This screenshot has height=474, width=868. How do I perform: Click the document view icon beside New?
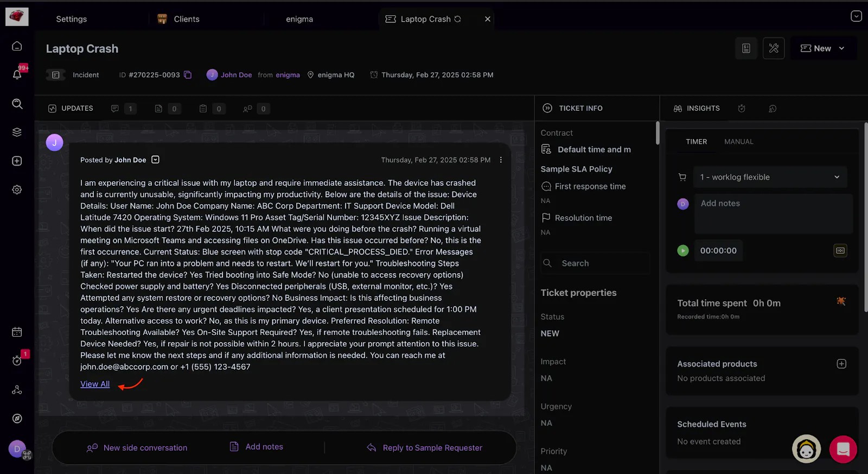(x=746, y=48)
